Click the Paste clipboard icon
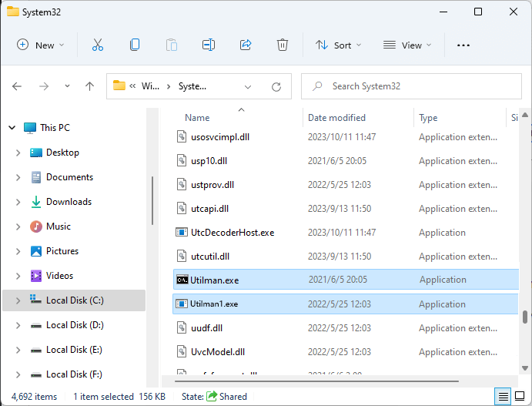The height and width of the screenshot is (406, 532). pos(172,45)
